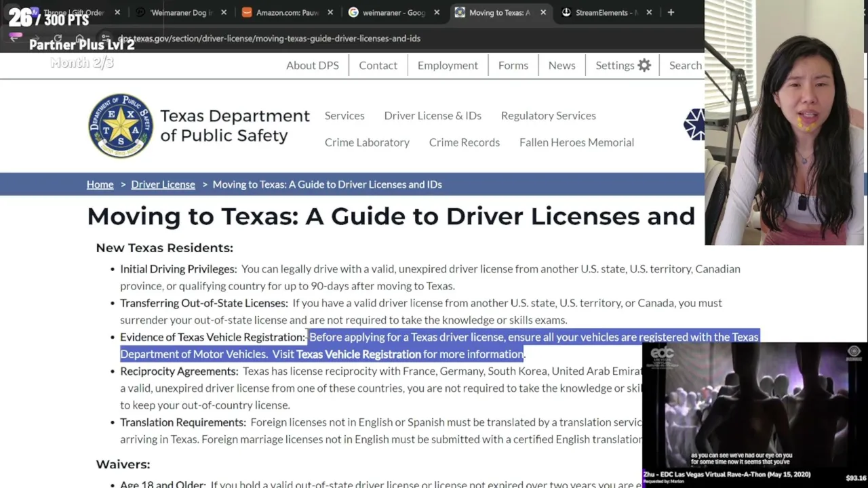This screenshot has width=868, height=488.
Task: Open the Driver License & IDs menu
Action: [x=433, y=116]
